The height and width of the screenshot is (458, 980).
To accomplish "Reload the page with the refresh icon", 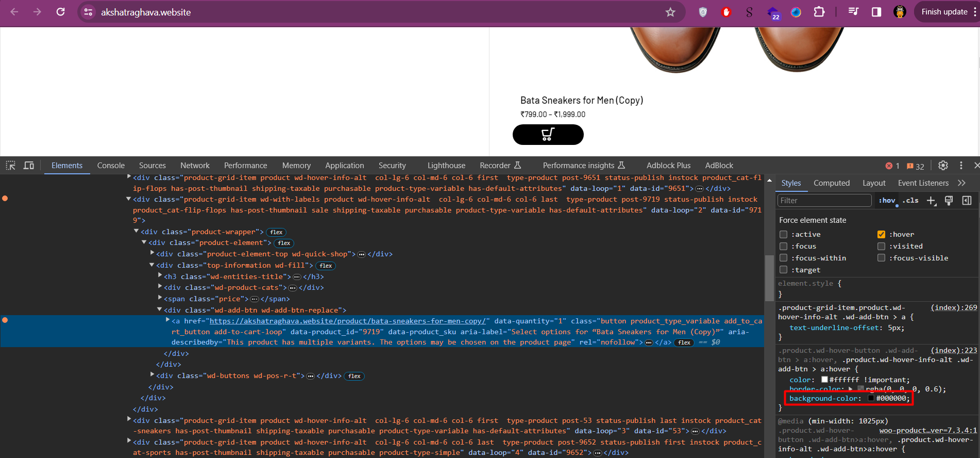I will pyautogui.click(x=60, y=12).
